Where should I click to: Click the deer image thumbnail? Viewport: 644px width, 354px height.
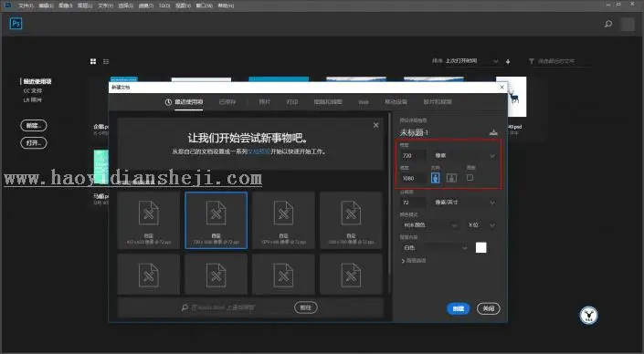tap(511, 97)
